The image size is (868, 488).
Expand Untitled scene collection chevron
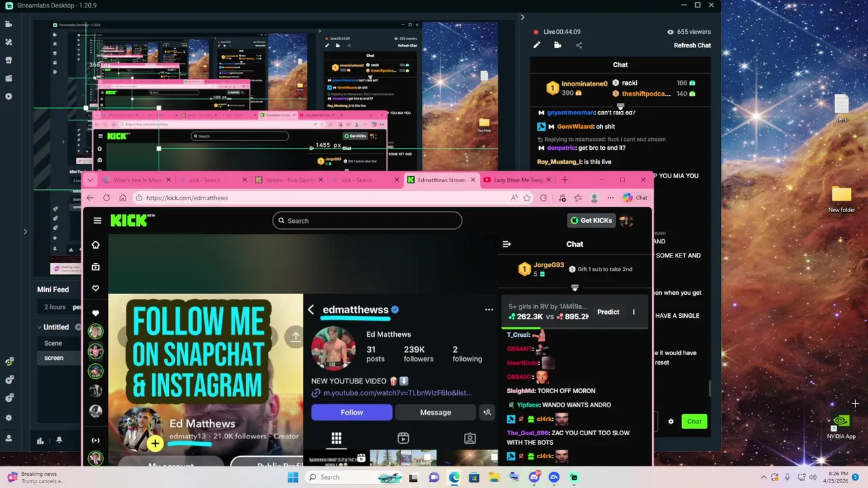tap(39, 327)
